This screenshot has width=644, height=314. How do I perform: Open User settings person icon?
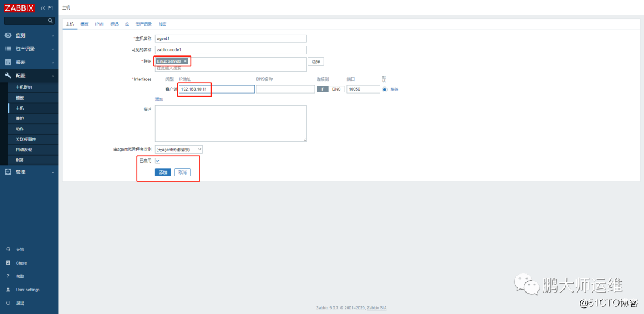pyautogui.click(x=8, y=290)
